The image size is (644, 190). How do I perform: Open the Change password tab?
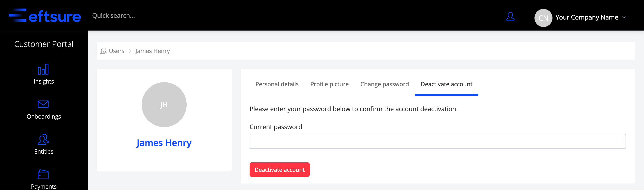pyautogui.click(x=385, y=84)
